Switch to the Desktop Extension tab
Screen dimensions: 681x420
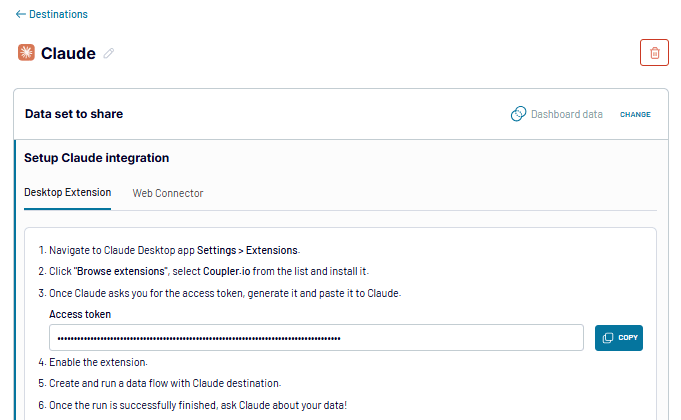tap(67, 192)
